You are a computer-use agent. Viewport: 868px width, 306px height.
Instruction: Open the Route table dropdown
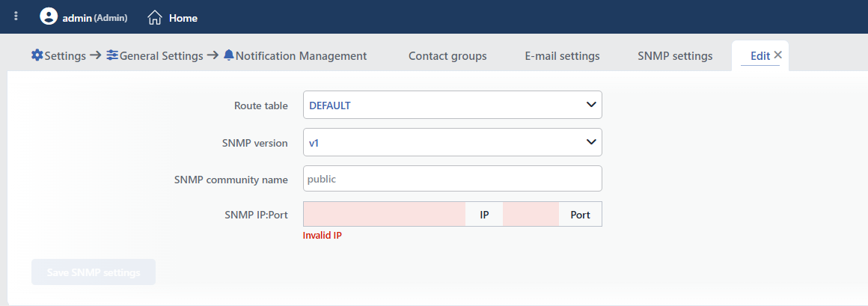452,105
